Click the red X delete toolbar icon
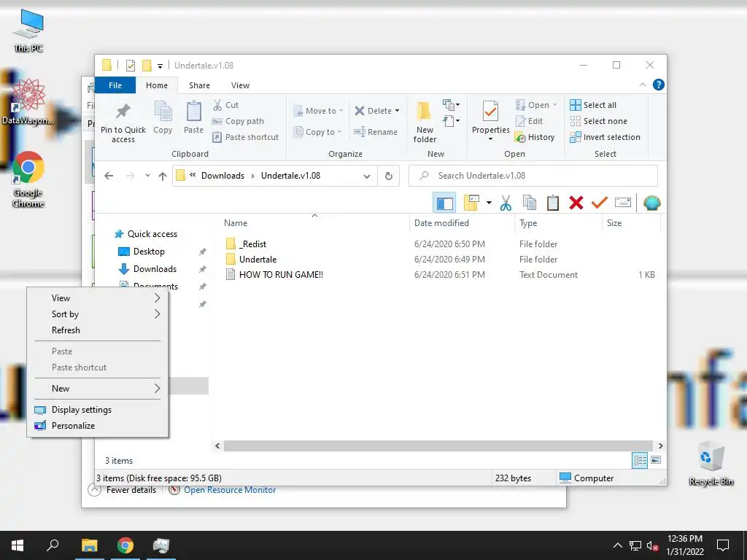This screenshot has width=747, height=560. click(x=576, y=203)
